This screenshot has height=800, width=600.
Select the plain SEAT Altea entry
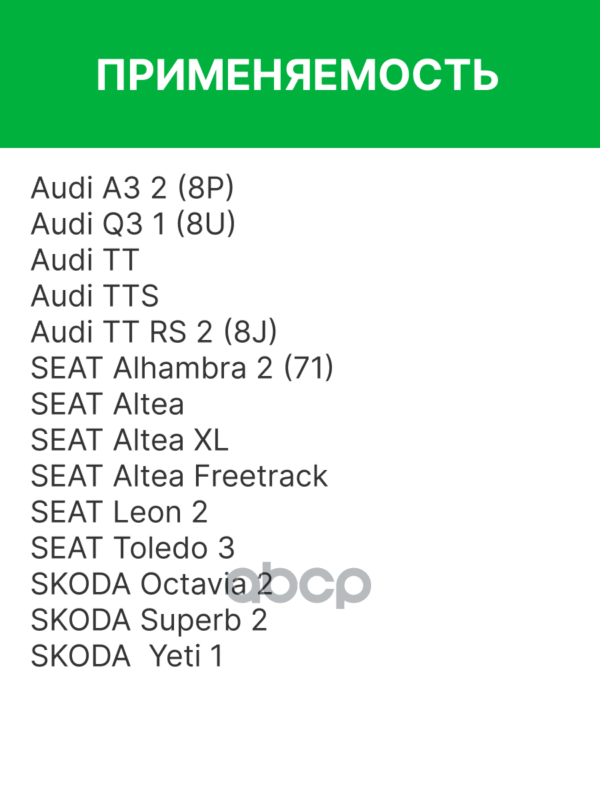point(107,404)
